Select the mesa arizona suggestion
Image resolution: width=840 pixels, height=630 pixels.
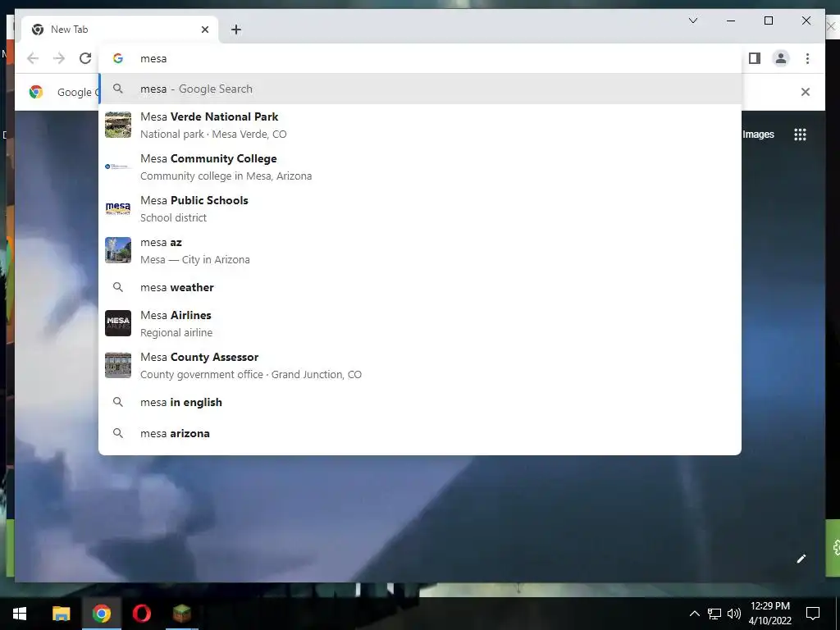420,433
